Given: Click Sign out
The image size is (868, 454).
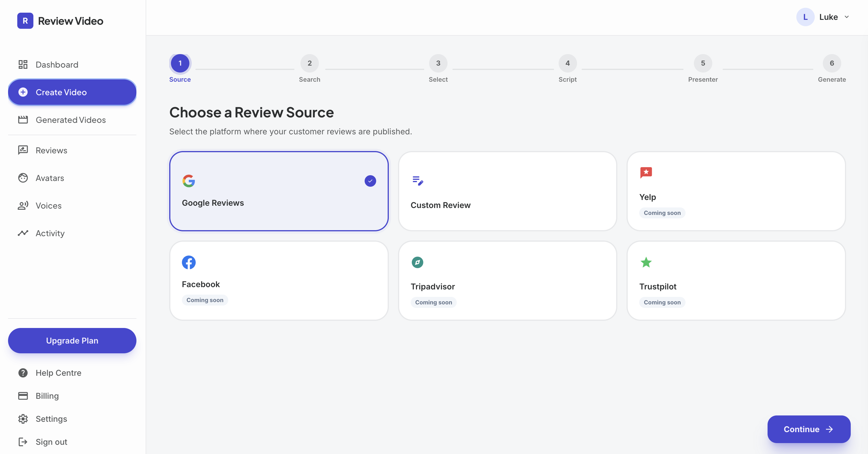Looking at the screenshot, I should [72, 442].
